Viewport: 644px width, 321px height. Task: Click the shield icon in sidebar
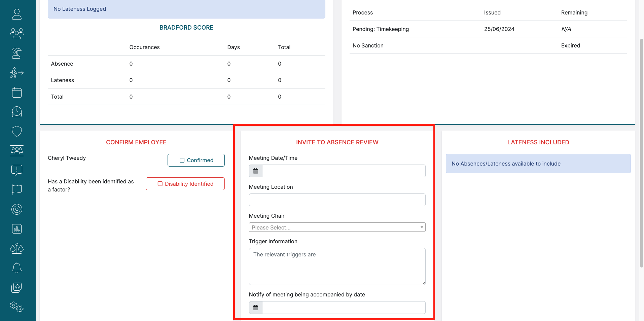17,131
